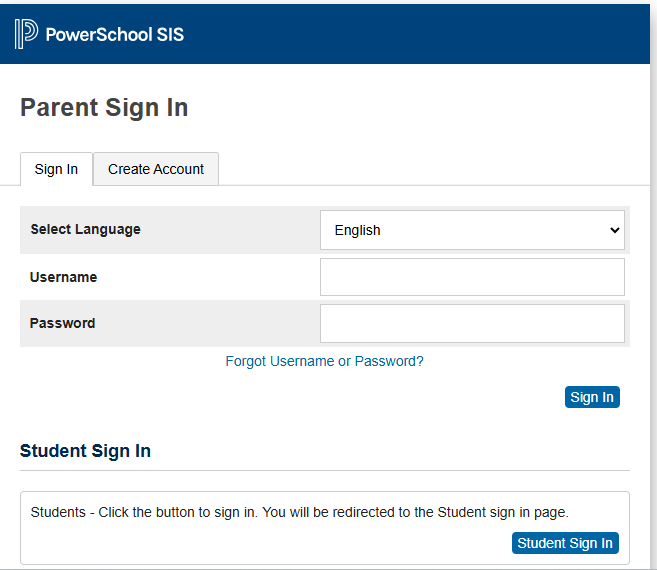Screen dimensions: 657x570
Task: Click the Username label
Action: [63, 277]
